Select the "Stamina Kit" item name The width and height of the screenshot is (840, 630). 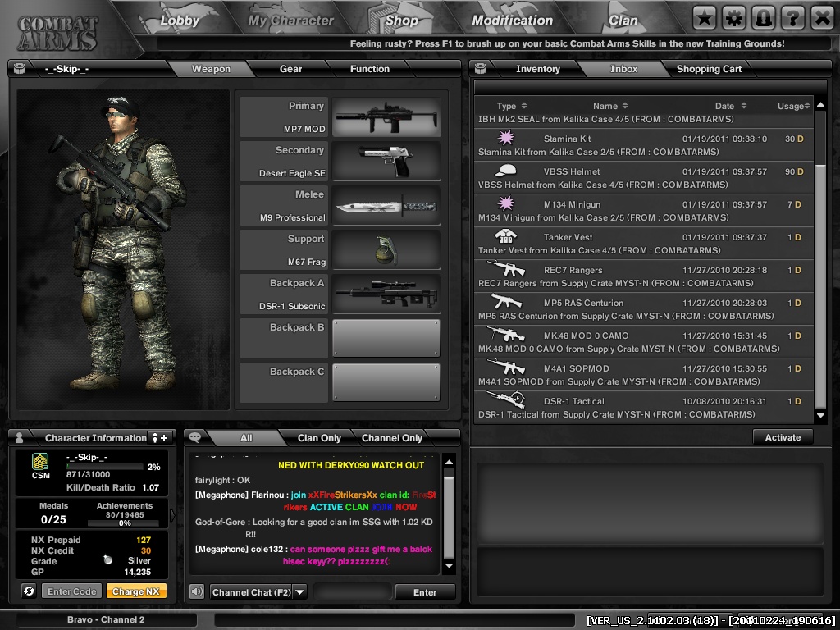click(567, 139)
